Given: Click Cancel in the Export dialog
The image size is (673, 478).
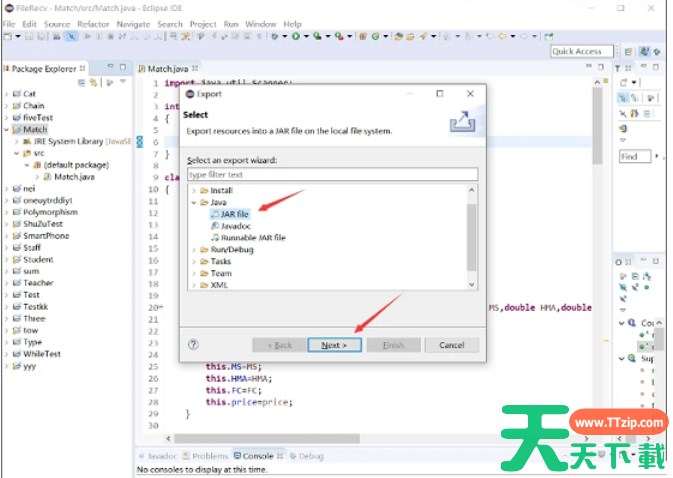Looking at the screenshot, I should pos(451,345).
